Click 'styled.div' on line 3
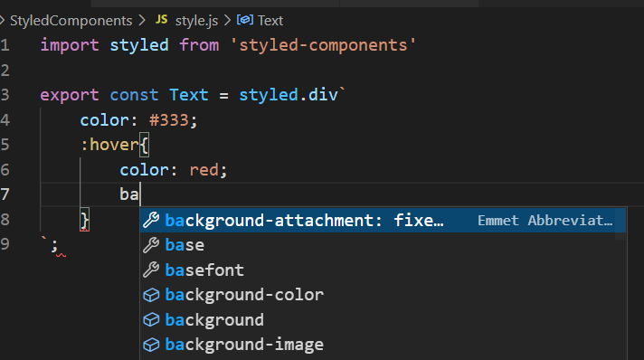This screenshot has width=644, height=360. tap(289, 95)
